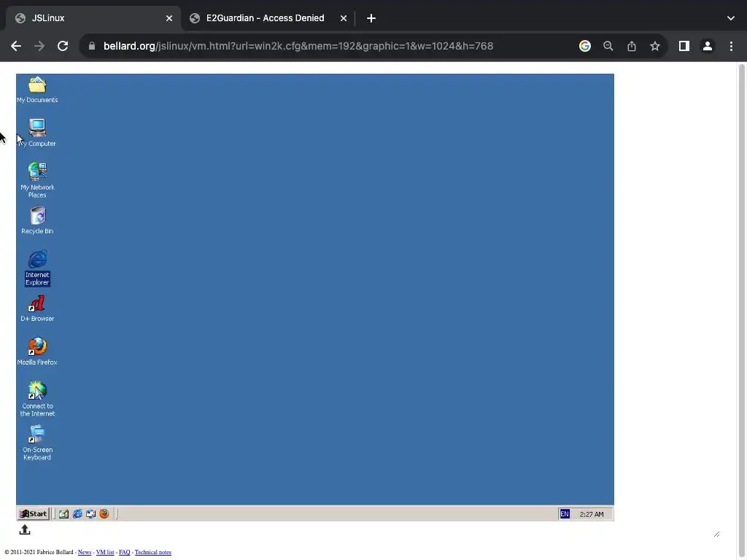
Task: Select the My Computer desktop icon
Action: [37, 133]
